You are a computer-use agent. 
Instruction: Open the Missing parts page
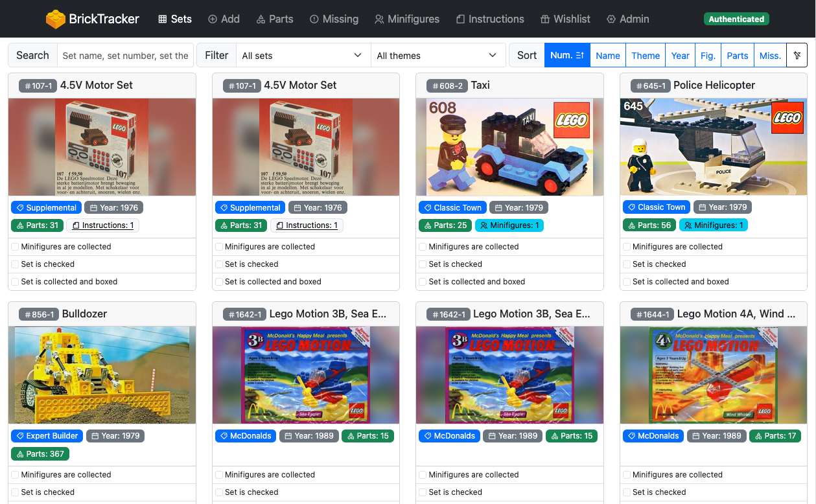tap(334, 19)
